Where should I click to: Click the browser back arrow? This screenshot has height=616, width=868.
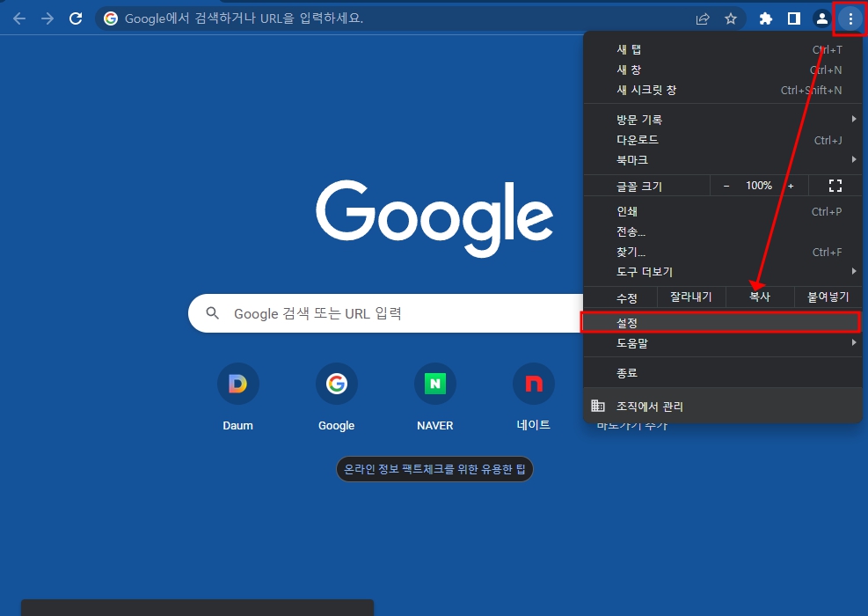(x=19, y=18)
